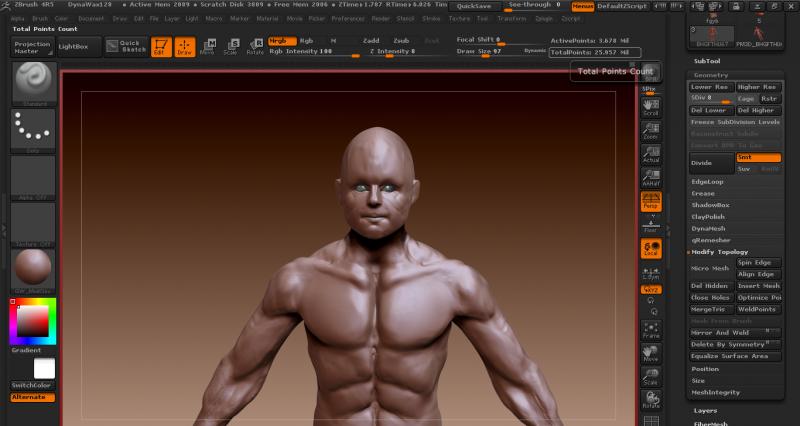Image resolution: width=800 pixels, height=426 pixels.
Task: Expand EdgeLoop section
Action: point(707,182)
